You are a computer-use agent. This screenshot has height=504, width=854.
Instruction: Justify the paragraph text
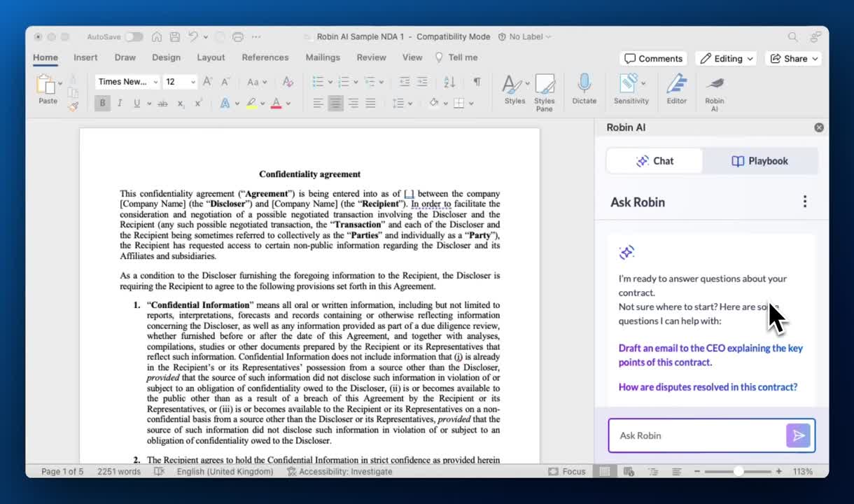tap(370, 104)
